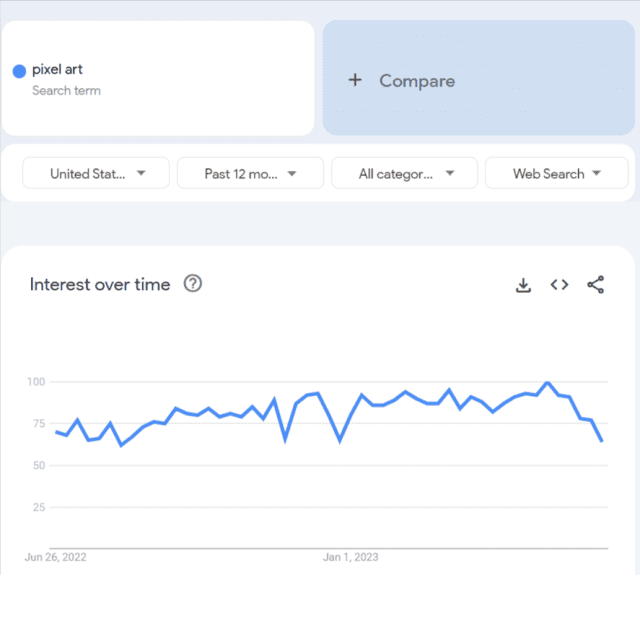Click the plus icon beside Compare
The height and width of the screenshot is (629, 640).
354,80
